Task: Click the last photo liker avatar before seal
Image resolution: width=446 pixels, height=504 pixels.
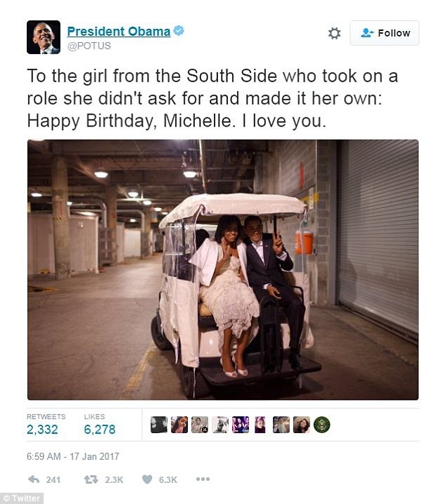Action: (301, 425)
